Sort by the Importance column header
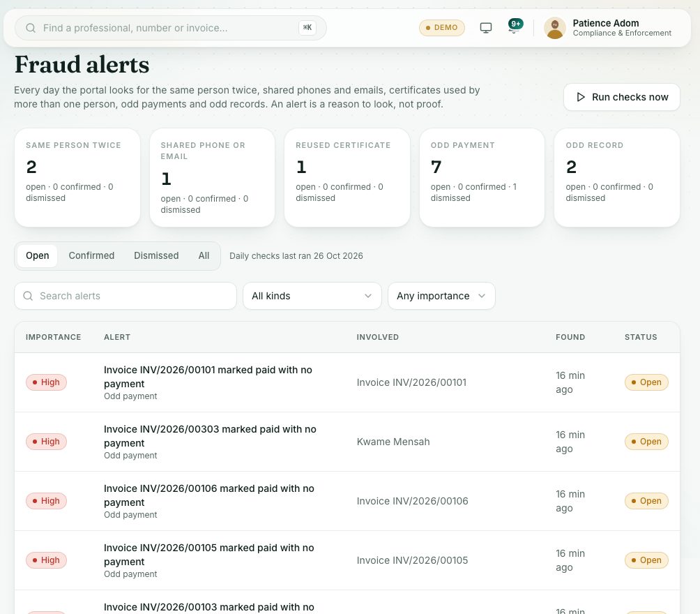The image size is (700, 614). tap(53, 337)
